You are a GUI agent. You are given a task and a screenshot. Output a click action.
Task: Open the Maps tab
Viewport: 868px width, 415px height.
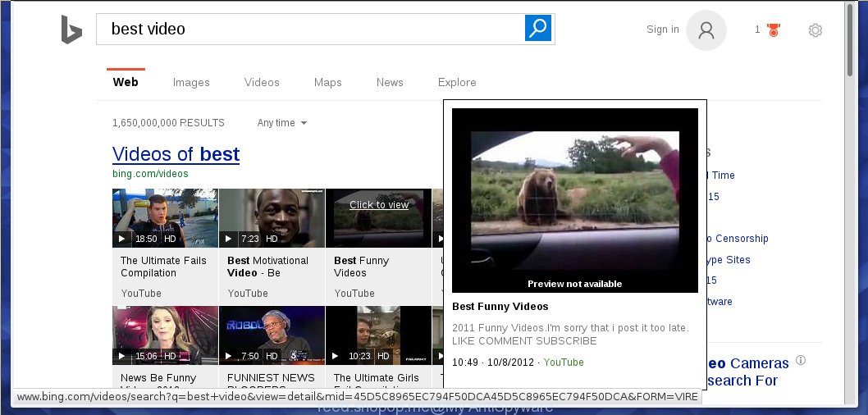click(x=327, y=83)
